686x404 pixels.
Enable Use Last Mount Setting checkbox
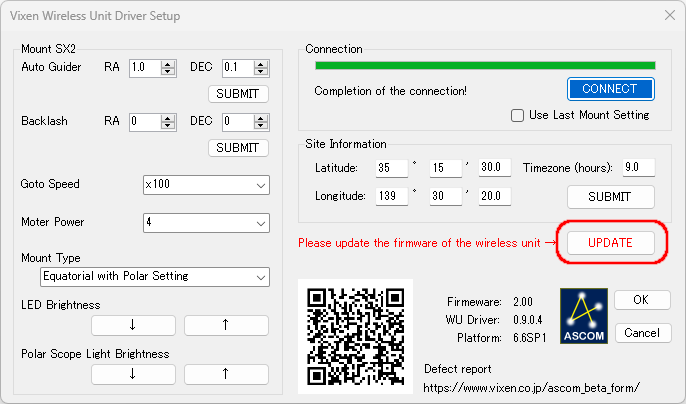(518, 115)
